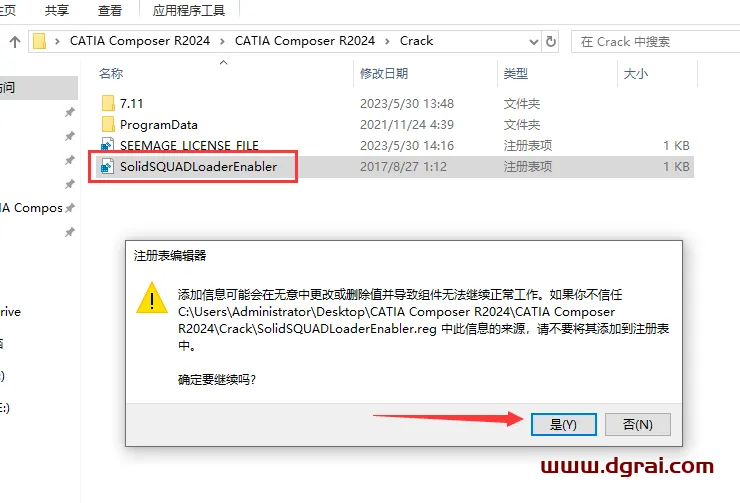Click the 否(N) button to cancel

click(638, 424)
